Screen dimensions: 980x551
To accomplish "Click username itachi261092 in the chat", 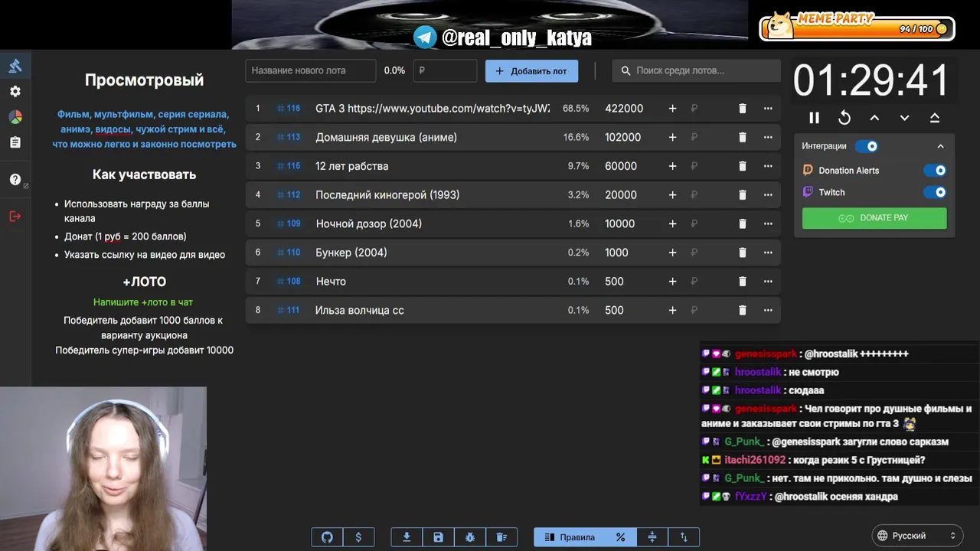I will [755, 460].
